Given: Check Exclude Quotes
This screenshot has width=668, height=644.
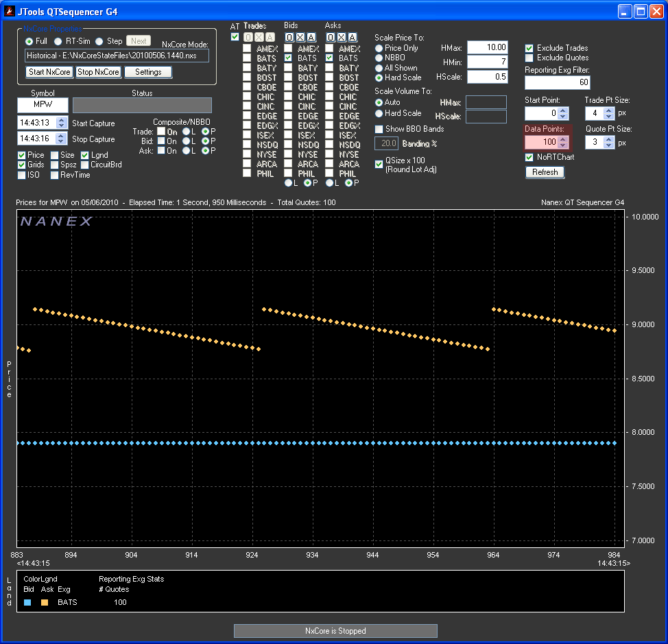Looking at the screenshot, I should coord(529,58).
